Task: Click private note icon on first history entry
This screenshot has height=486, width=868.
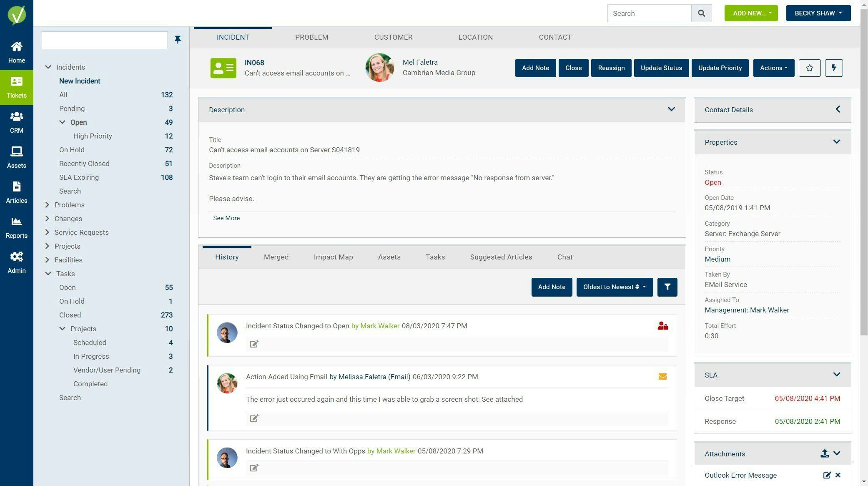Action: click(662, 326)
